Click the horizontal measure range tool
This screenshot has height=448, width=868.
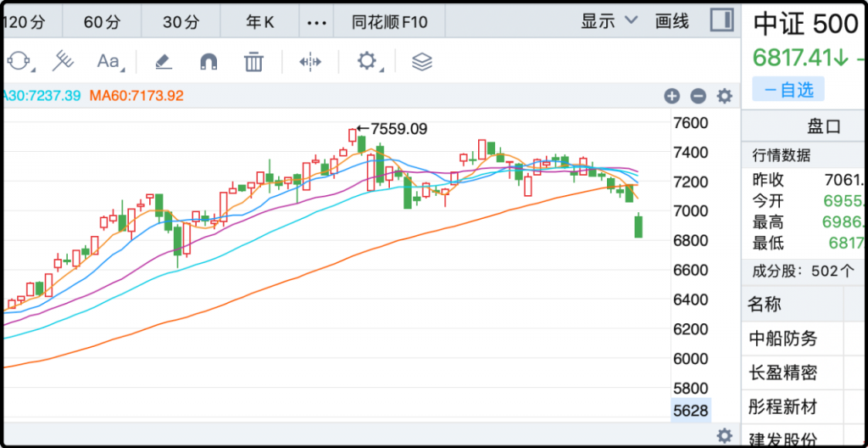tap(310, 61)
